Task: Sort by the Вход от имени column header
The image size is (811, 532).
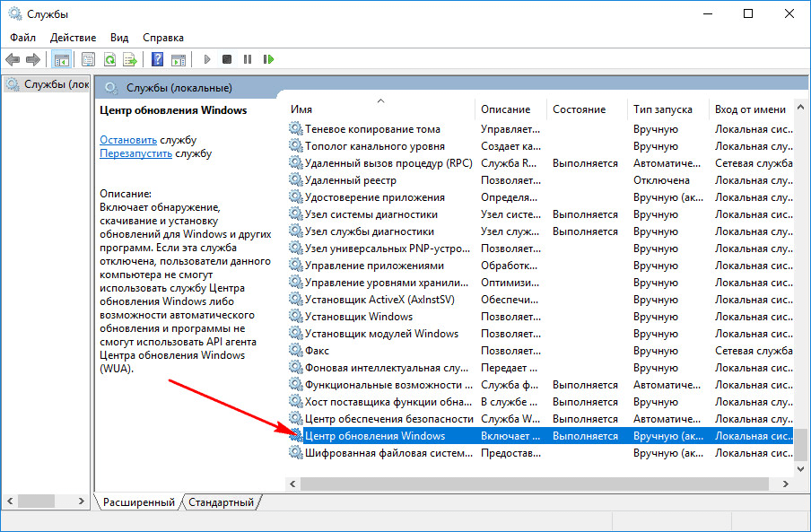Action: click(x=751, y=109)
